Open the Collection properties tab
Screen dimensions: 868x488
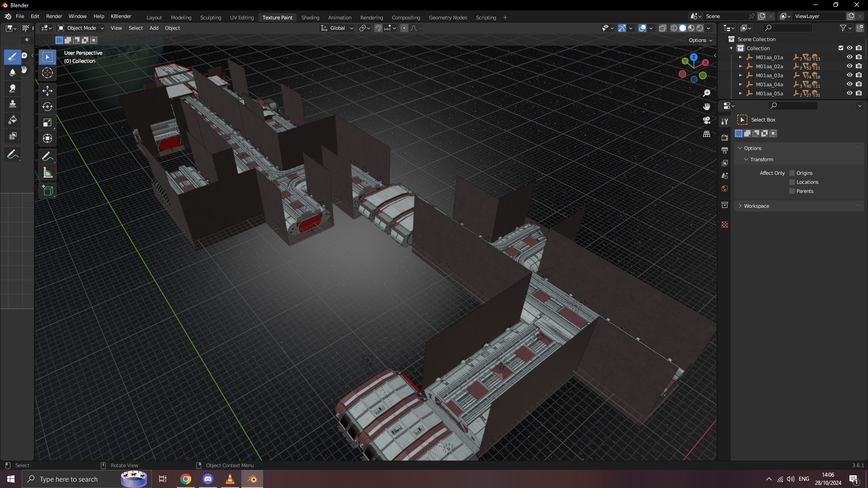click(x=725, y=205)
